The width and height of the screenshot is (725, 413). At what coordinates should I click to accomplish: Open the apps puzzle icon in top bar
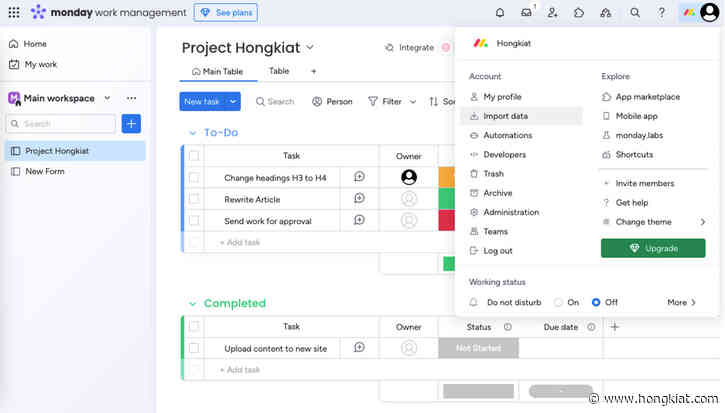coord(579,13)
